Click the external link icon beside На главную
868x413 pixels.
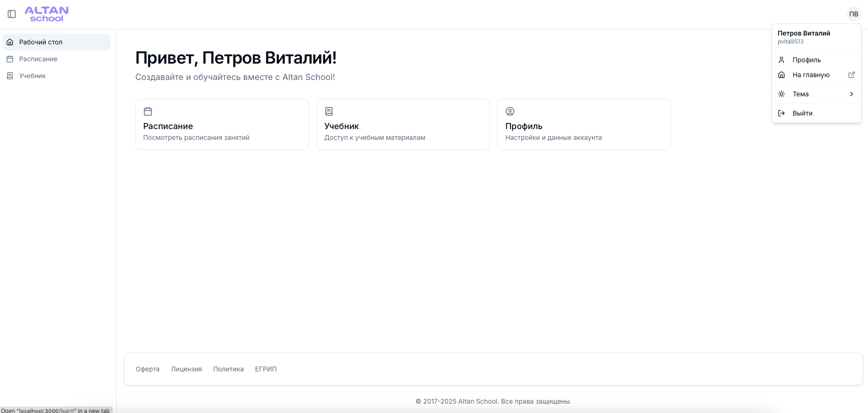pyautogui.click(x=851, y=75)
